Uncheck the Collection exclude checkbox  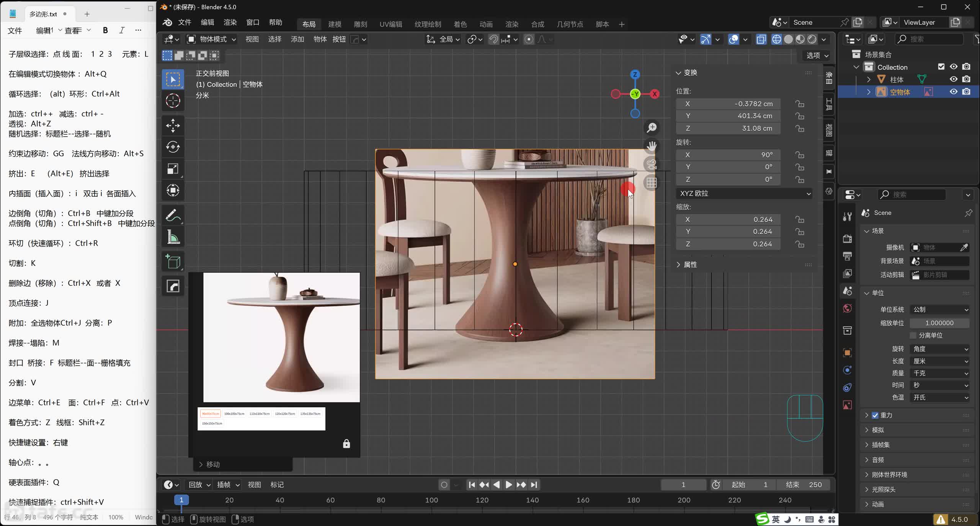click(941, 67)
